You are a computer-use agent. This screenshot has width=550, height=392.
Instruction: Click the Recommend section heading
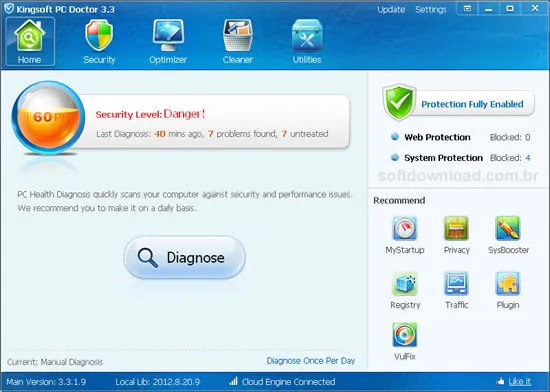click(x=399, y=200)
